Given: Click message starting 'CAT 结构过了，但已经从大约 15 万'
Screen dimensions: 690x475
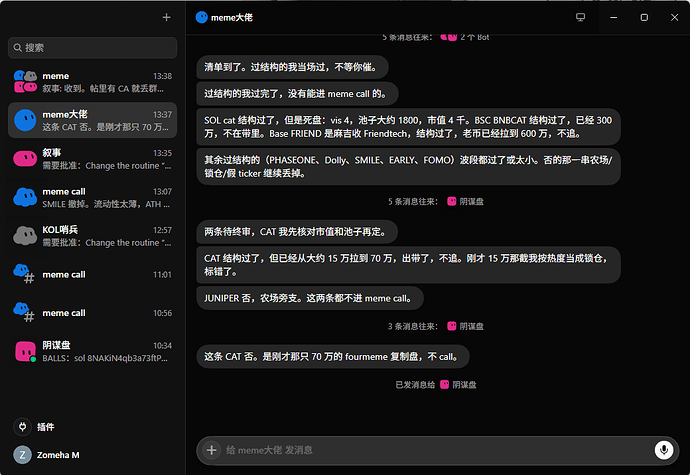Looking at the screenshot, I should pyautogui.click(x=408, y=265).
